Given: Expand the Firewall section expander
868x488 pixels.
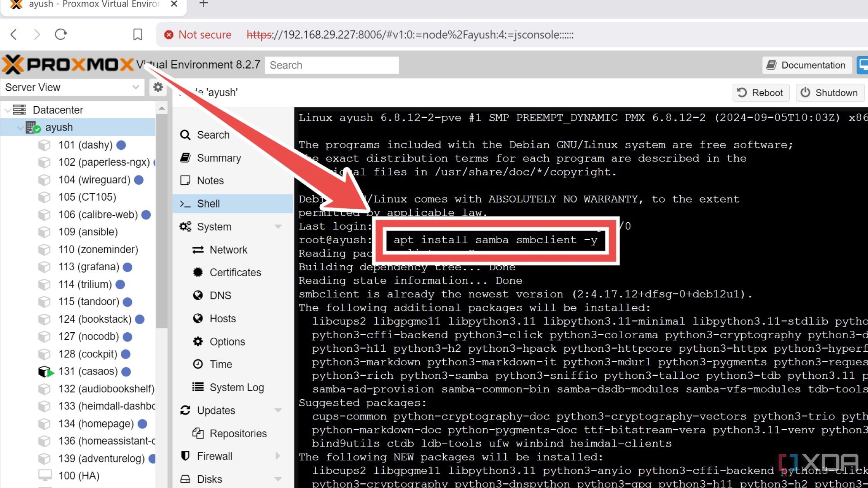Looking at the screenshot, I should (278, 455).
